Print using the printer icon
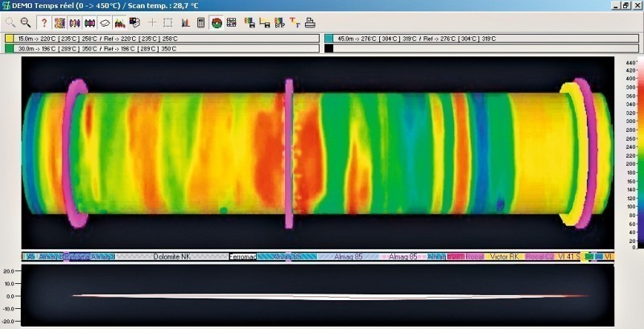 tap(310, 23)
